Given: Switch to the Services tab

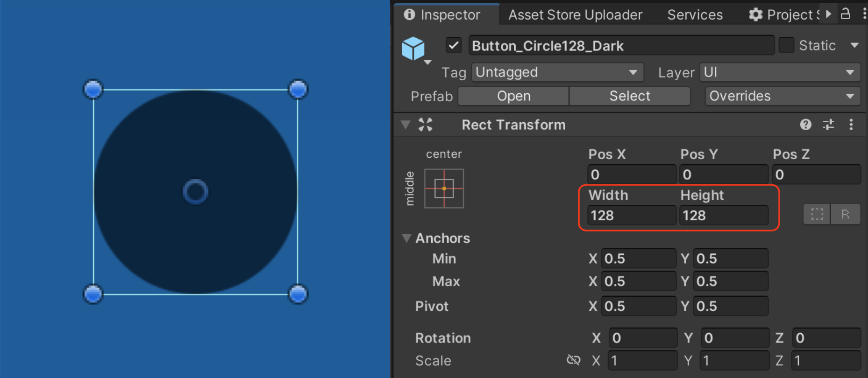Looking at the screenshot, I should coord(695,15).
